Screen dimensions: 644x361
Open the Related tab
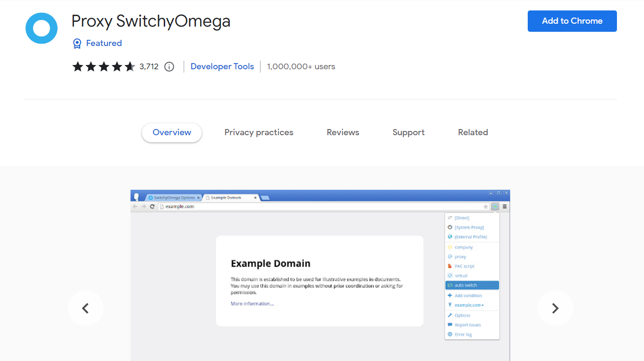473,132
